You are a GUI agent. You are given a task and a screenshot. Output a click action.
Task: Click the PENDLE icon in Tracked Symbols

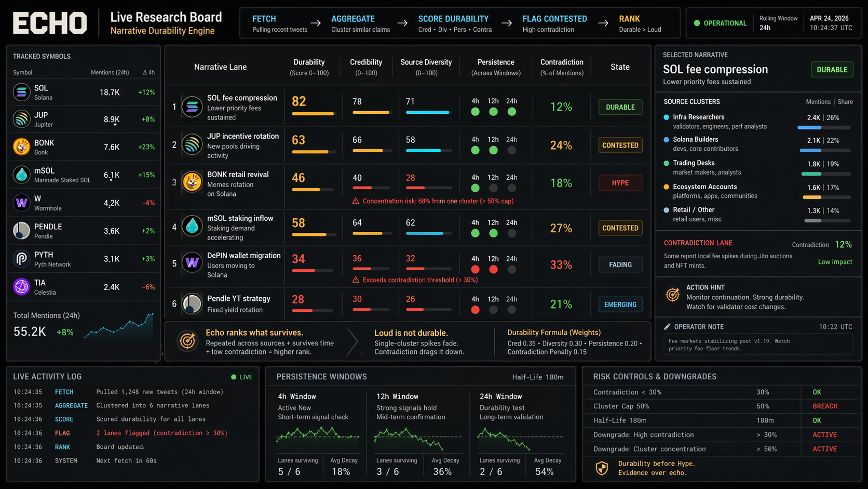(21, 231)
